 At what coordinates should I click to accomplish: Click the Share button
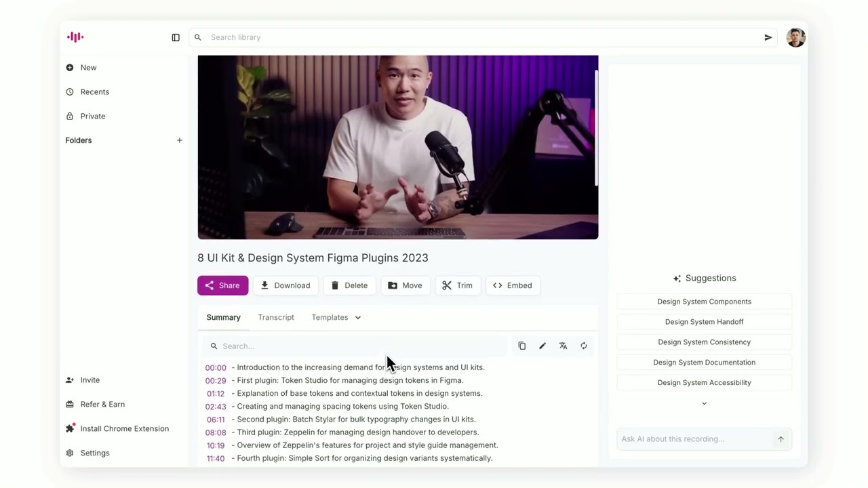(x=222, y=285)
